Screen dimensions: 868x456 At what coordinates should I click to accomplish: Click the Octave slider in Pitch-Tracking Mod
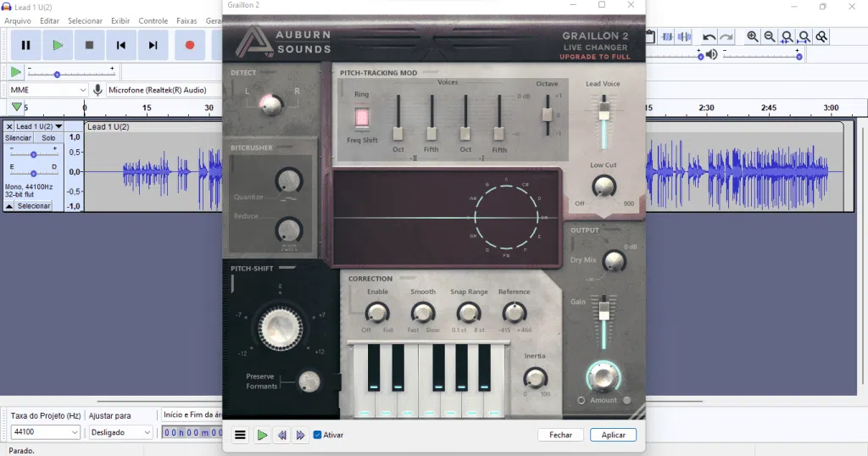point(547,114)
